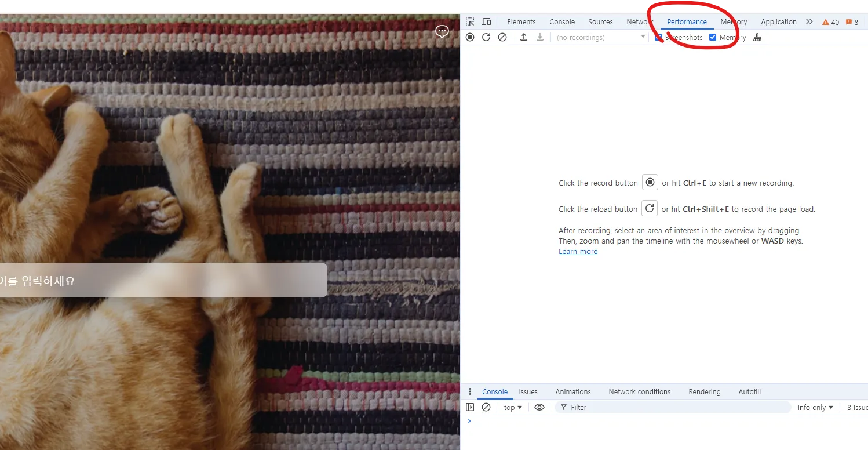Activate the inspect element picker
The image size is (868, 450).
point(470,21)
